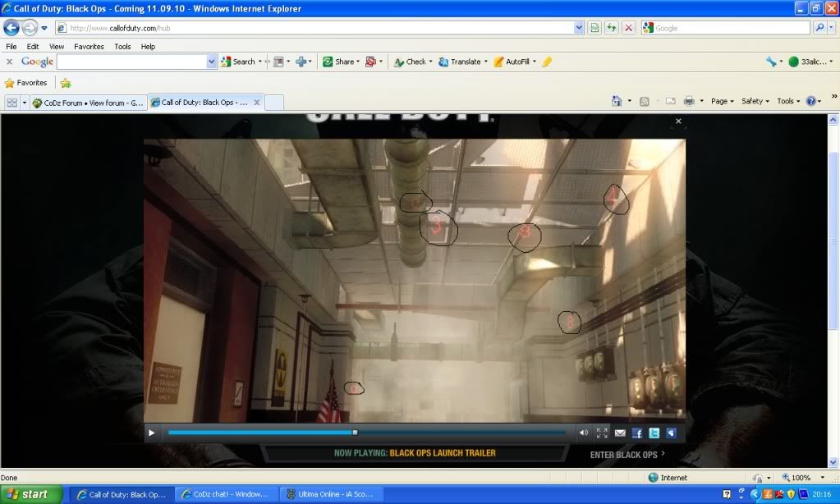
Task: Open the Tools menu in menu bar
Action: [122, 47]
